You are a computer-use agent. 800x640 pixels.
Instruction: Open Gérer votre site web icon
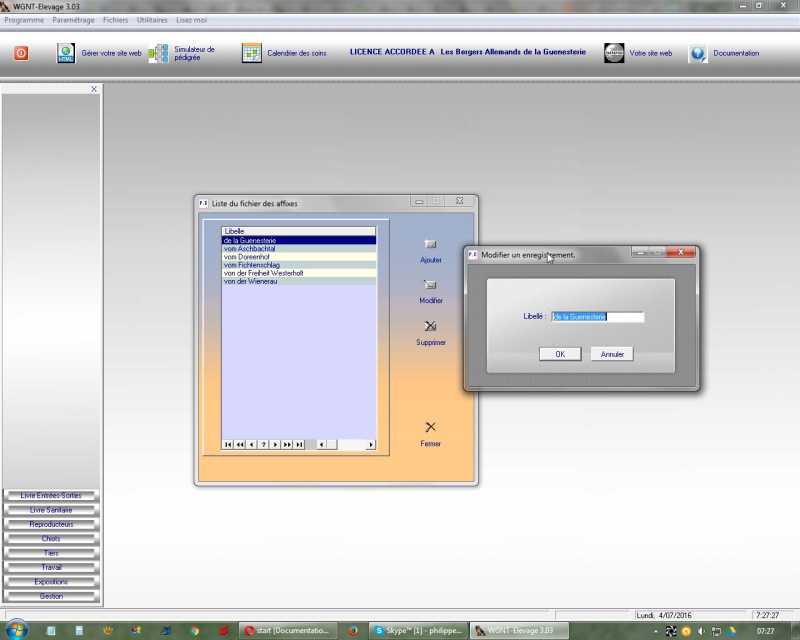pyautogui.click(x=66, y=53)
